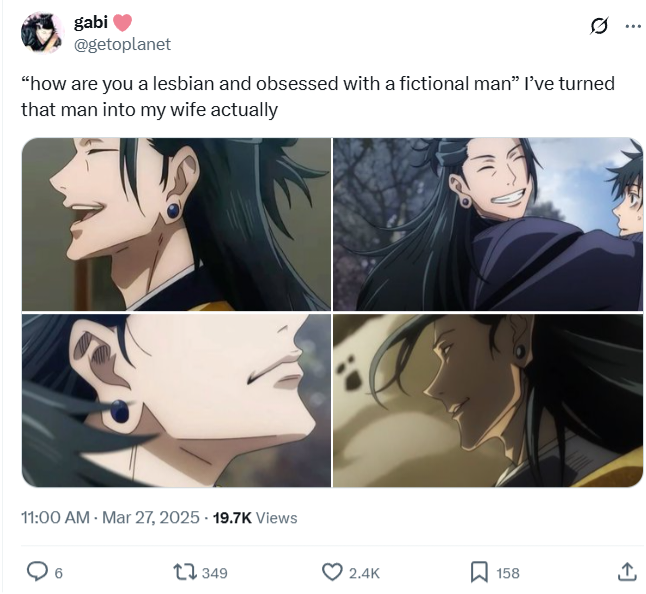Visit the @getoplanet handle
646x594 pixels.
(122, 44)
